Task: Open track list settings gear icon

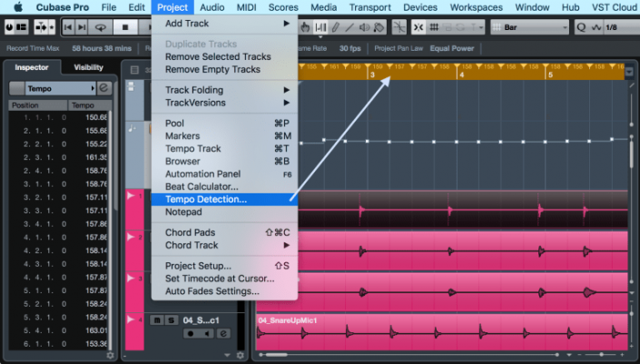Action: (x=240, y=356)
